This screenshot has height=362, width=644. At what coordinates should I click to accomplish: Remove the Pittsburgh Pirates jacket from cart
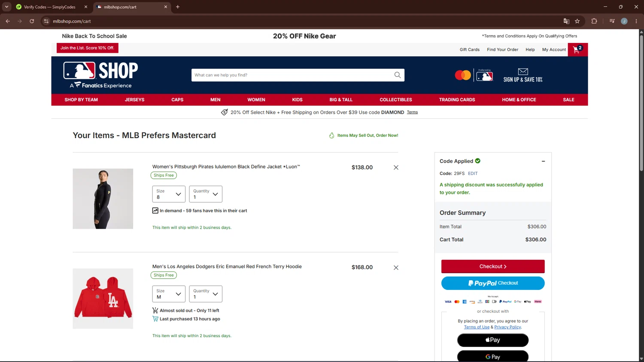pos(396,168)
